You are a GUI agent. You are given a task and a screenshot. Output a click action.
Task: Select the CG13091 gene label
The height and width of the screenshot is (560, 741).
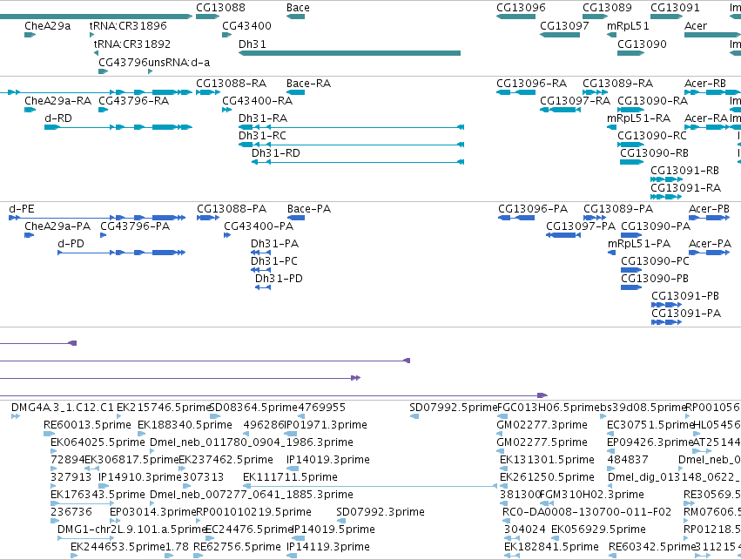(x=675, y=8)
